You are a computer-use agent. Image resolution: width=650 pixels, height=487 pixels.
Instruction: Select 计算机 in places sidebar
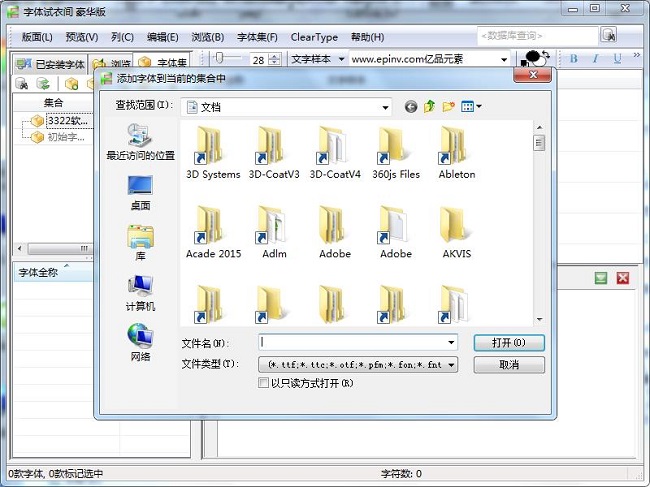pos(141,293)
